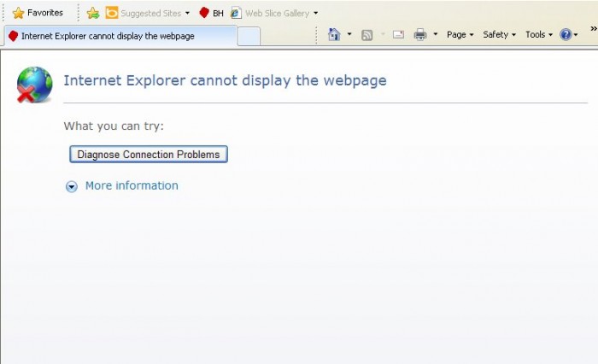Expand the More information section
The height and width of the screenshot is (364, 598).
point(122,185)
